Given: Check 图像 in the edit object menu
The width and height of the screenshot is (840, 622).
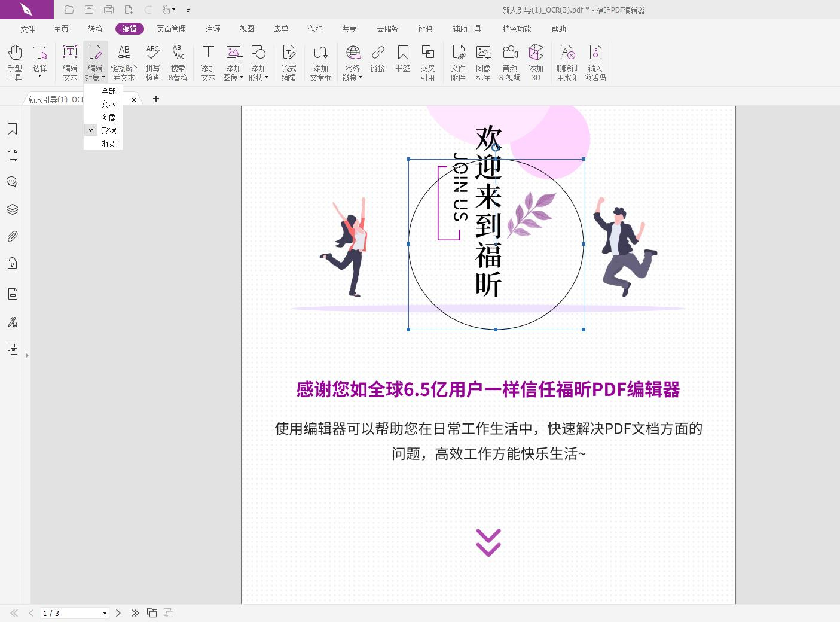Looking at the screenshot, I should click(108, 117).
